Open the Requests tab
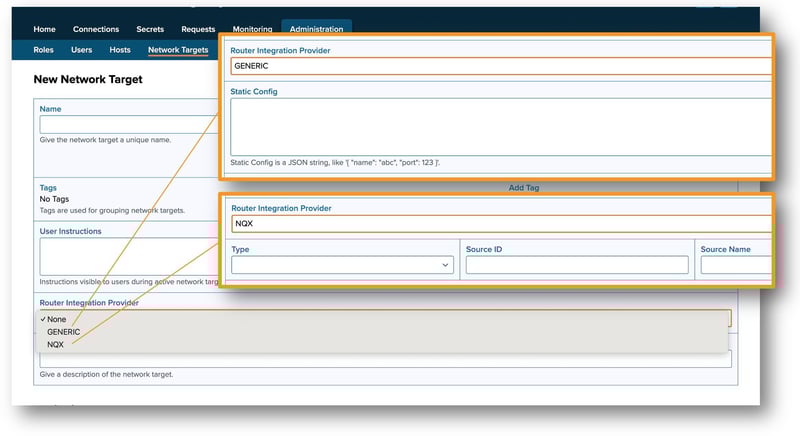Viewport: 800px width, 436px height. click(198, 29)
